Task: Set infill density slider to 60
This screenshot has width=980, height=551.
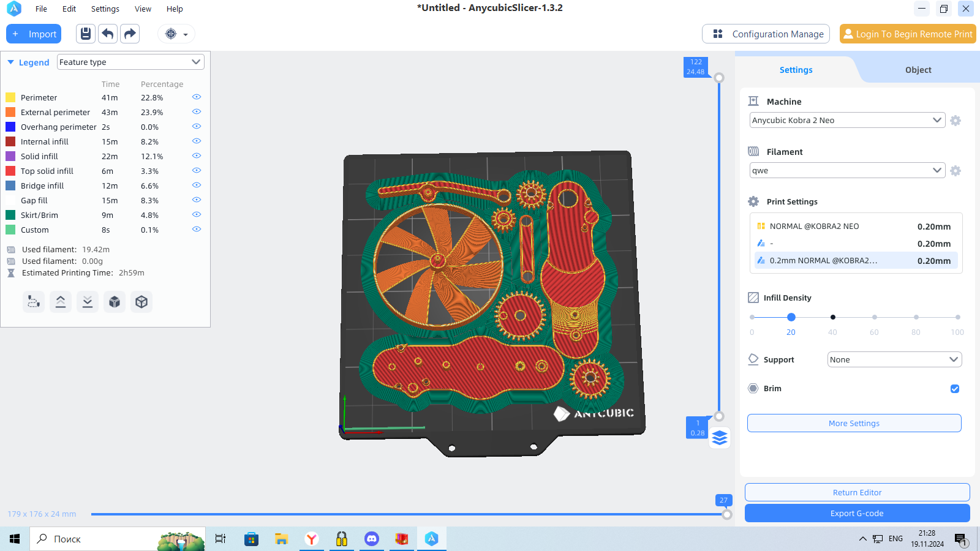Action: coord(874,317)
